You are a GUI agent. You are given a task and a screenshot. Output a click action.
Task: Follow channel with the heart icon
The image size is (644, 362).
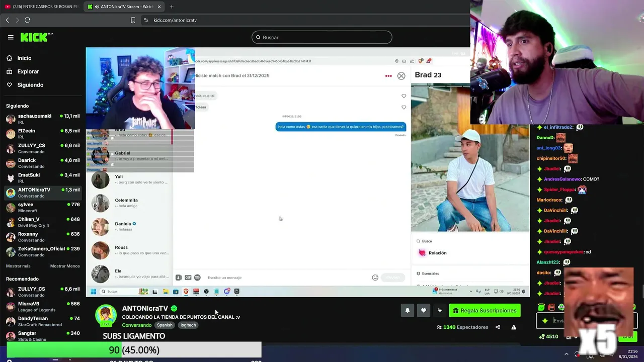424,311
